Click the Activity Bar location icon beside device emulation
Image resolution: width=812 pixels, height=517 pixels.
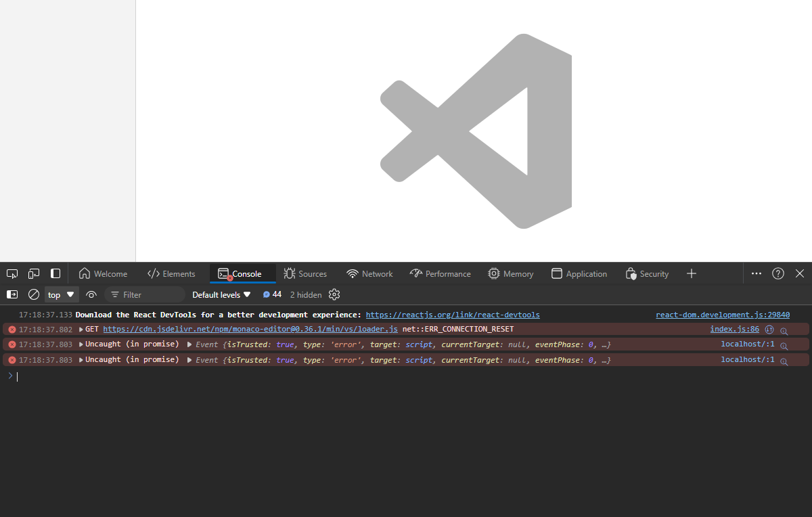click(55, 273)
